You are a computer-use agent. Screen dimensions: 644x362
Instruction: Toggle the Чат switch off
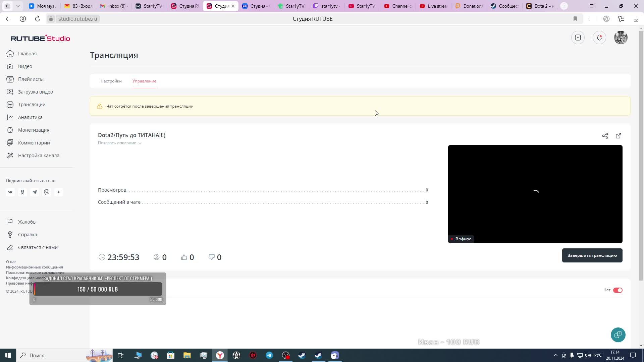618,290
